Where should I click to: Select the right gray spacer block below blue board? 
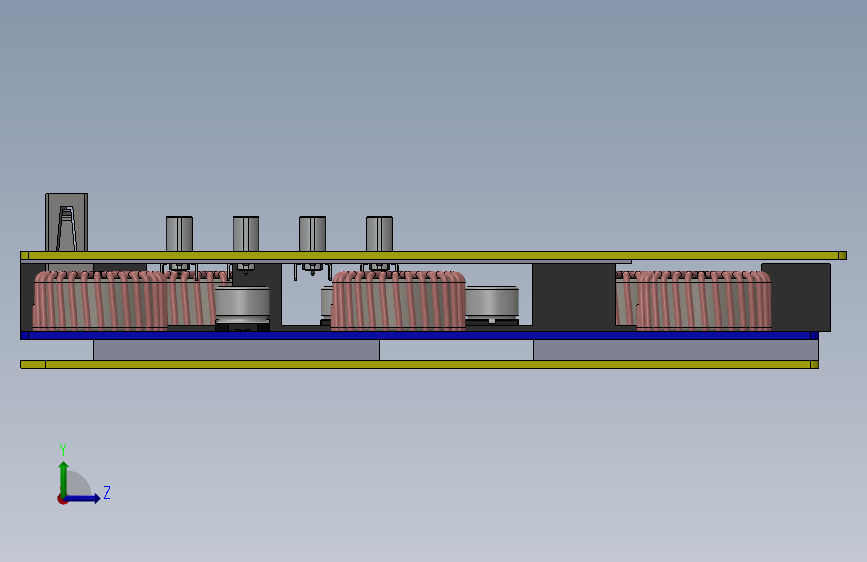(676, 350)
